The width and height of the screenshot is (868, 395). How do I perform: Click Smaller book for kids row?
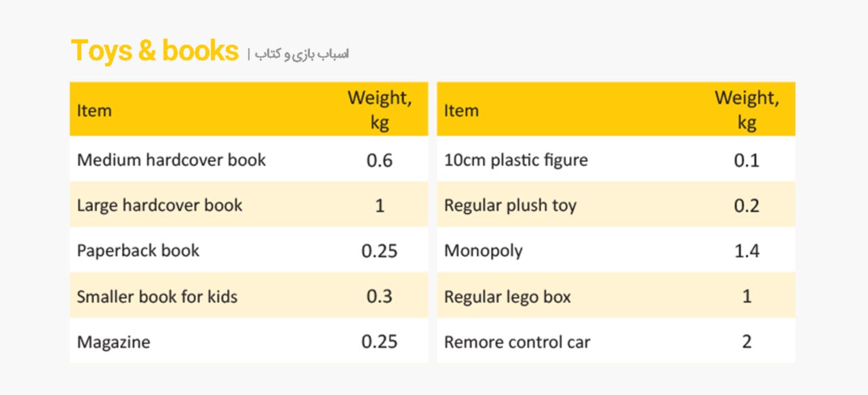pyautogui.click(x=249, y=296)
